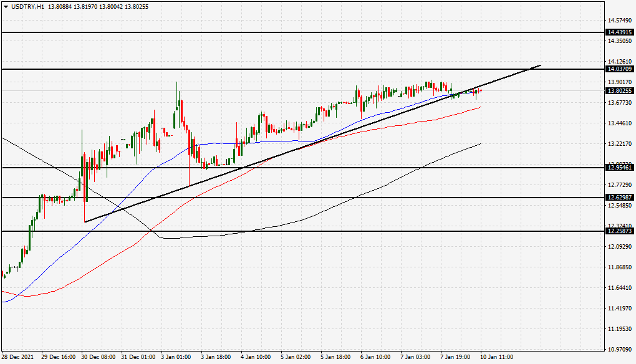The image size is (636, 364).
Task: Click the 14.12610 price scale value
Action: tap(620, 62)
